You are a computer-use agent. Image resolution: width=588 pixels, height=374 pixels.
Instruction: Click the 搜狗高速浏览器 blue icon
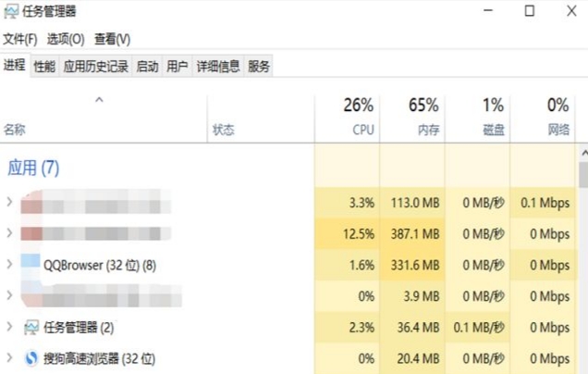[x=31, y=358]
